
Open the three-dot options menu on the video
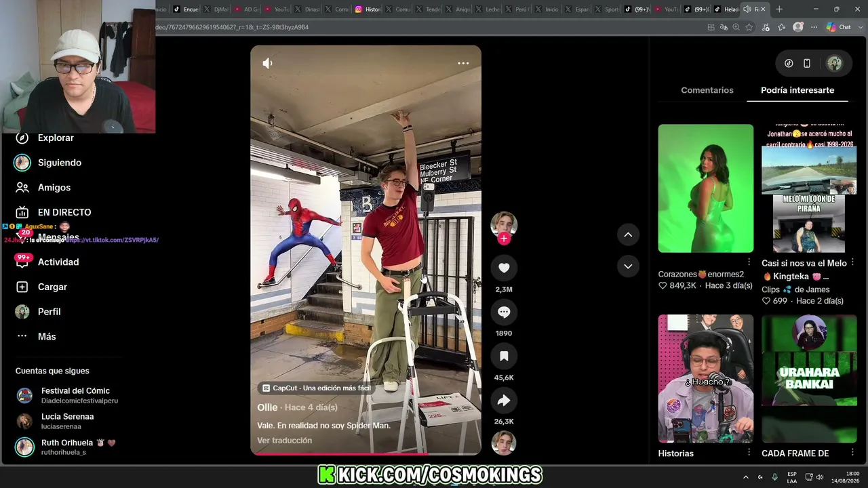pyautogui.click(x=463, y=63)
